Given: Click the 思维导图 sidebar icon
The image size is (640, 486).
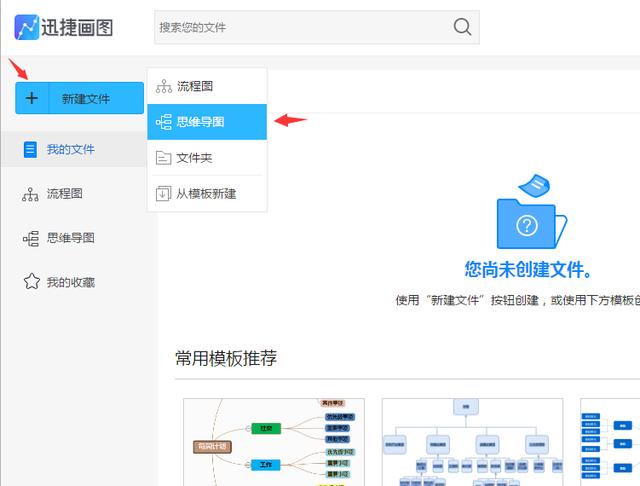Looking at the screenshot, I should click(x=30, y=238).
